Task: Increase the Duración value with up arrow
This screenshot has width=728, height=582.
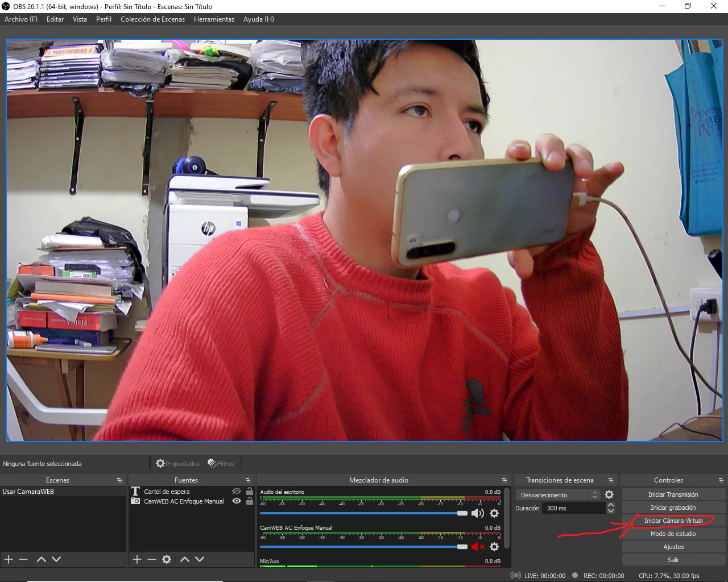Action: point(611,505)
